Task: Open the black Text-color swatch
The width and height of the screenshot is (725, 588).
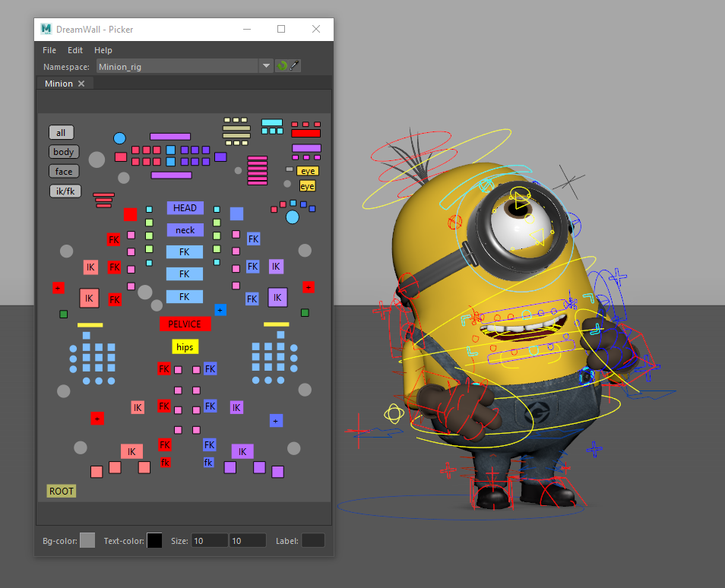Action: pos(154,540)
